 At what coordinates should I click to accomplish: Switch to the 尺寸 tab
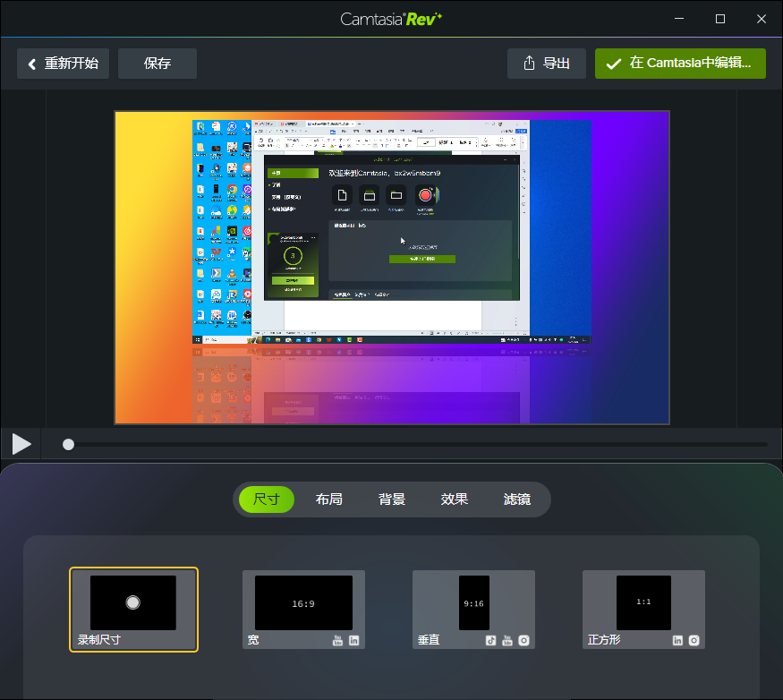pyautogui.click(x=266, y=499)
